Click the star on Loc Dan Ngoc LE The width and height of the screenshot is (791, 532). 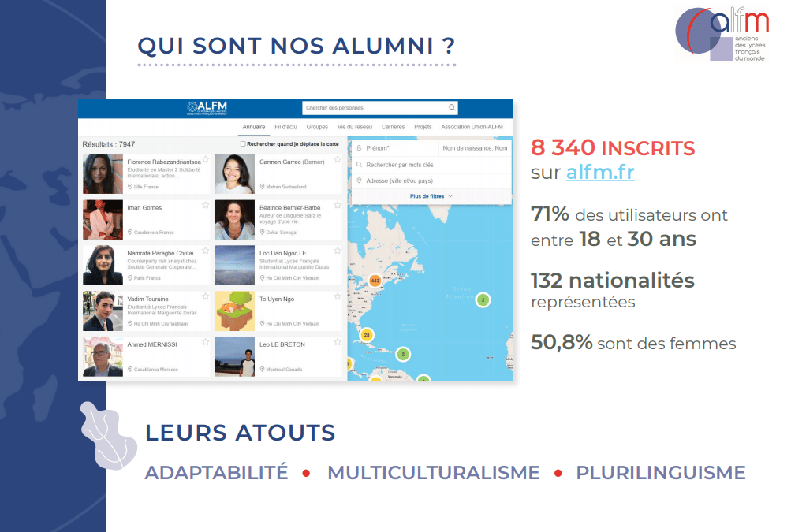[338, 251]
